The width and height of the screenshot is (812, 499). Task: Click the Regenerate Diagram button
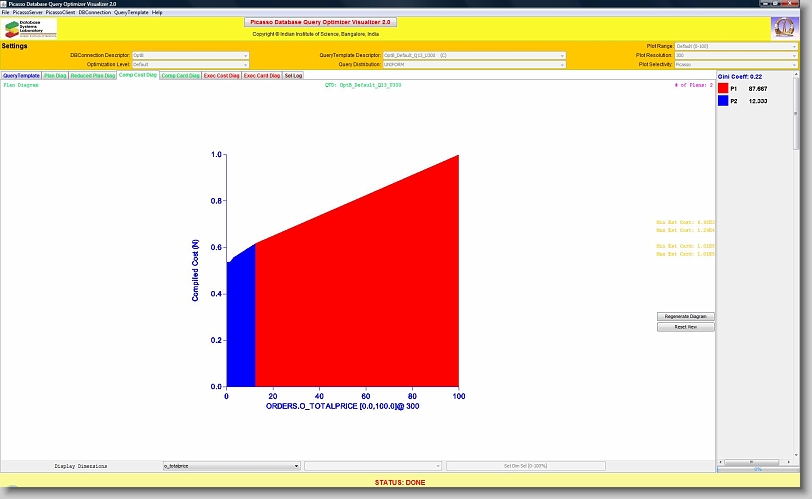click(x=685, y=316)
